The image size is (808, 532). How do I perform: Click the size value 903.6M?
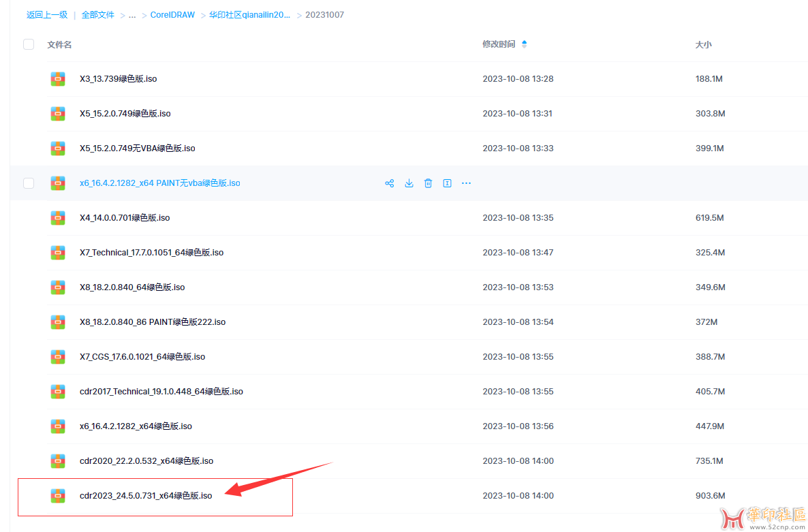[710, 496]
